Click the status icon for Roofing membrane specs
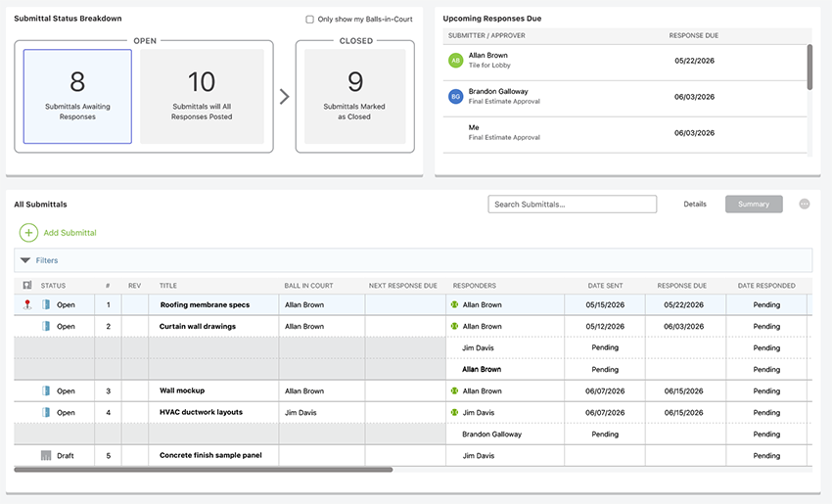This screenshot has height=504, width=832. tap(46, 304)
